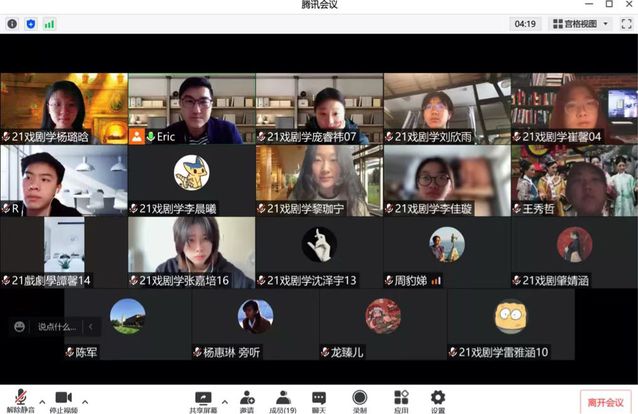Viewport: 638px width, 414px height.
Task: Start screen sharing with 共享屏幕
Action: point(203,399)
